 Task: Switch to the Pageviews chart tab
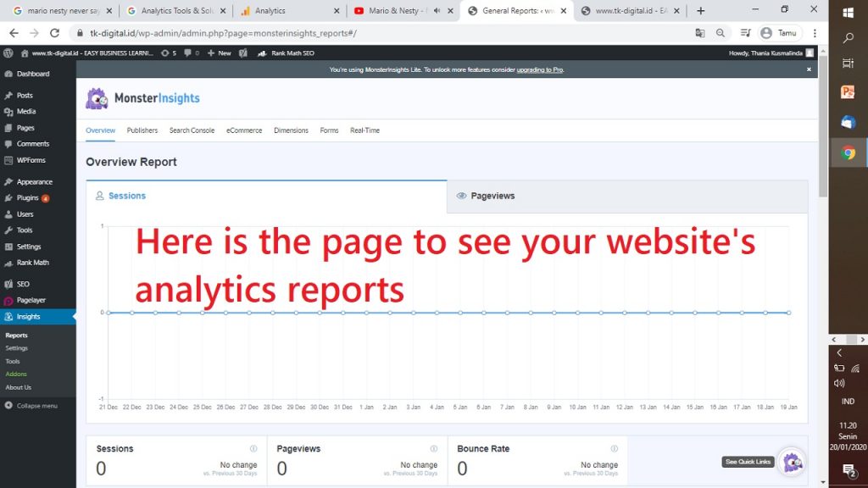tap(627, 196)
